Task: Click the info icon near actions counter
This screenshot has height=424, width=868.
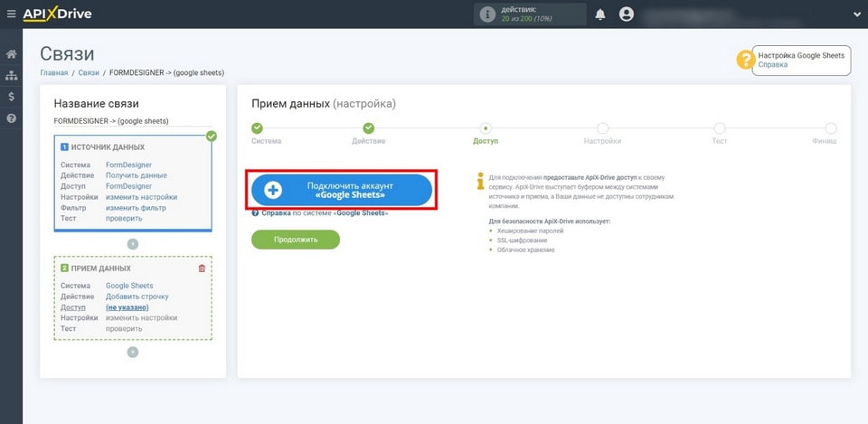Action: [487, 14]
